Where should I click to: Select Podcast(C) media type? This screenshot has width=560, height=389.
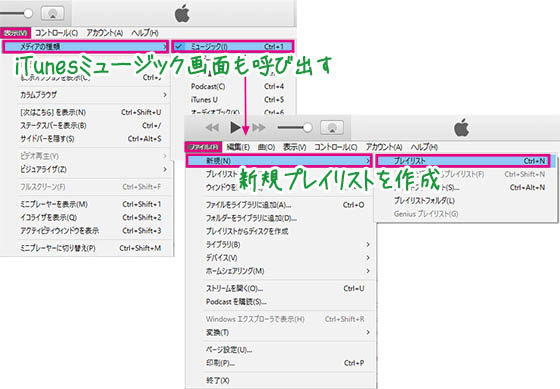pyautogui.click(x=208, y=86)
